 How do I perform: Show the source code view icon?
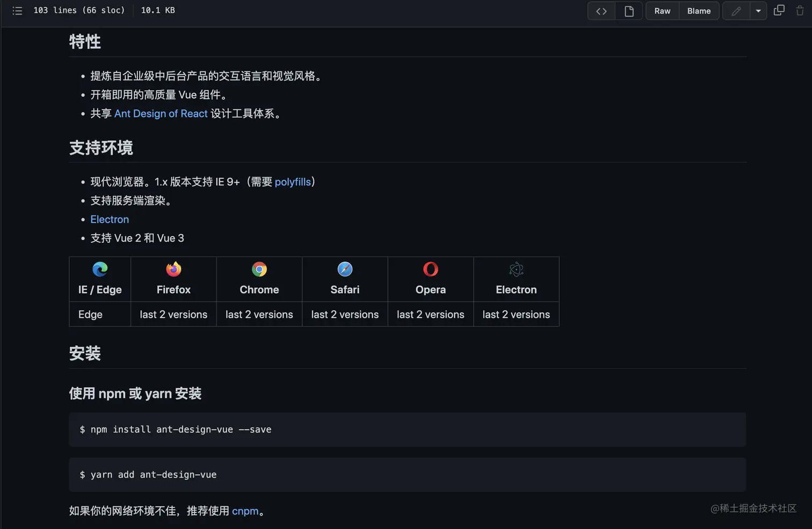601,11
